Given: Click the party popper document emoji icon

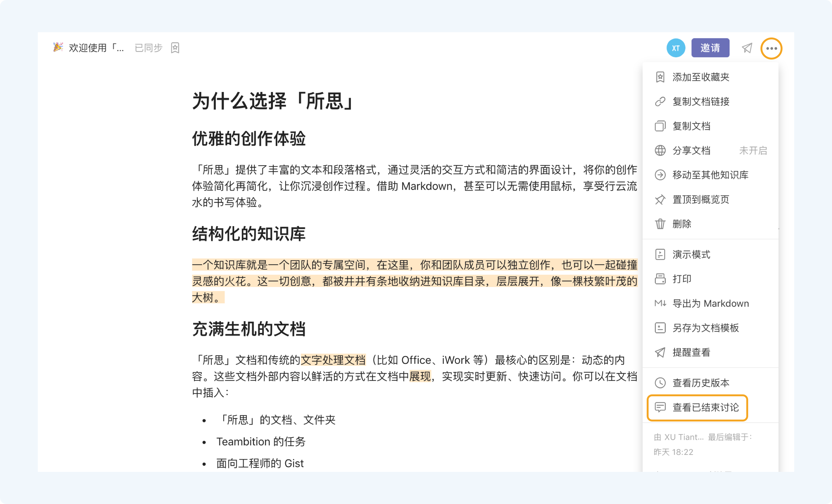Looking at the screenshot, I should click(x=58, y=48).
